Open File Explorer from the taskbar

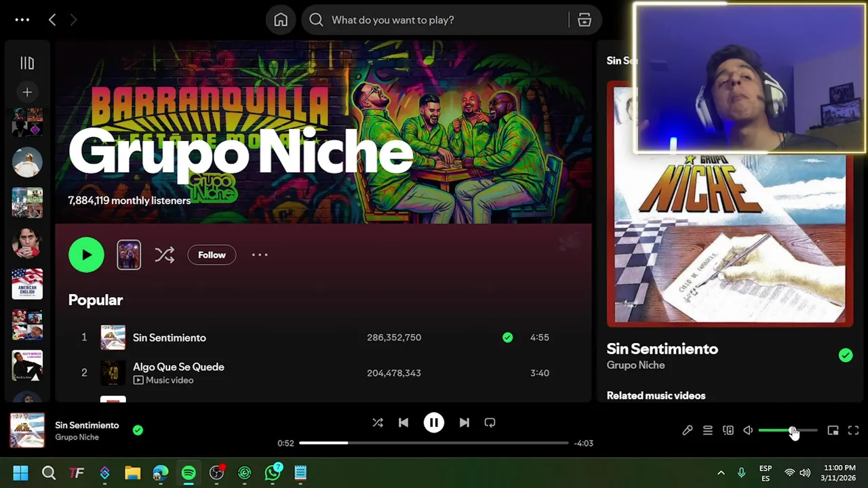[x=132, y=472]
